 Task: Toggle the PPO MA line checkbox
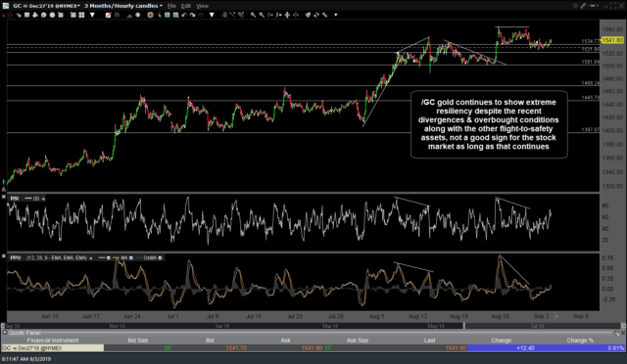(x=131, y=258)
